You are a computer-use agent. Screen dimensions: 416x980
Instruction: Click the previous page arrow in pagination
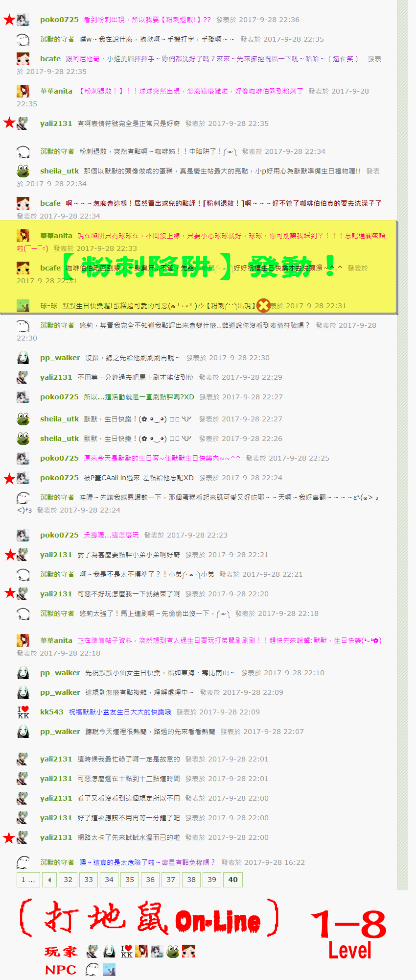click(49, 880)
